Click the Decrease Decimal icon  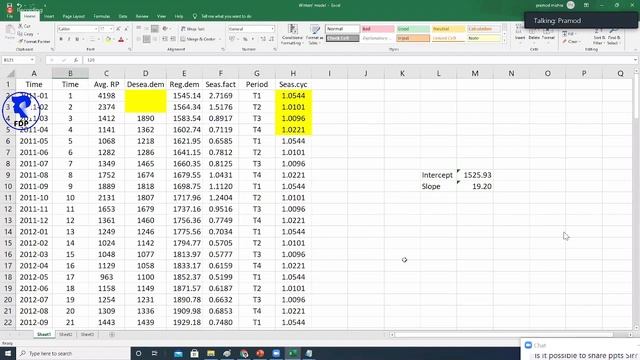tap(271, 39)
